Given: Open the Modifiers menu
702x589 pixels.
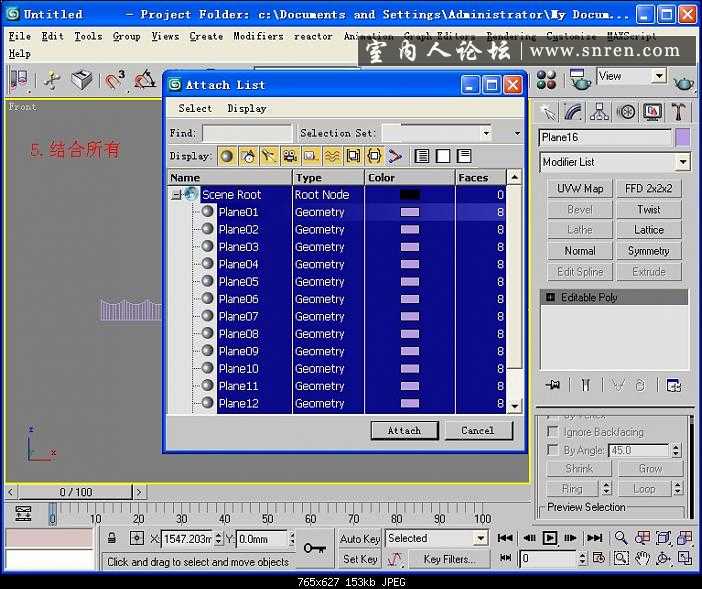Looking at the screenshot, I should [258, 36].
